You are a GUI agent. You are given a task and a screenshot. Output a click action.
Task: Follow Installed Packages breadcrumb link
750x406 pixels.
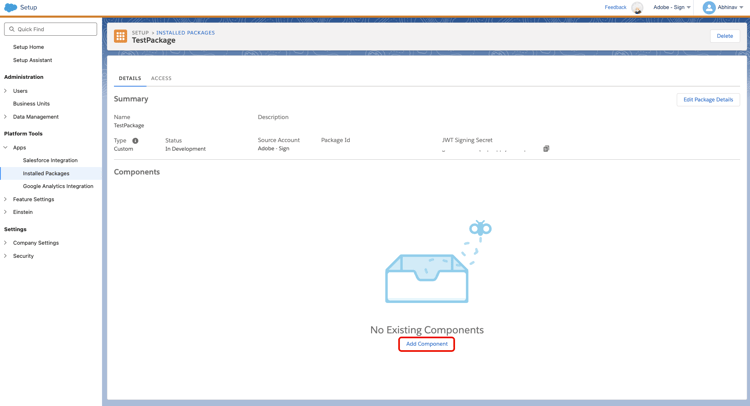point(186,33)
